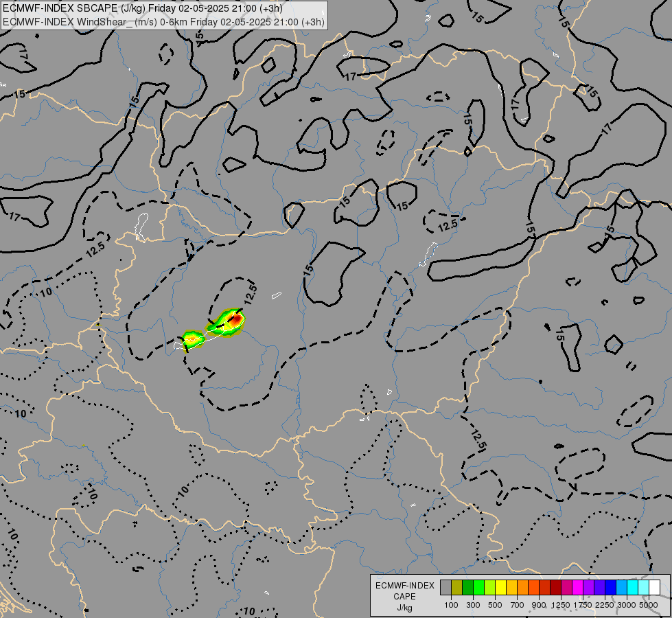Viewport: 672px width, 618px height.
Task: Select the yellow-green lime CAPE legend swatch
Action: pos(489,588)
